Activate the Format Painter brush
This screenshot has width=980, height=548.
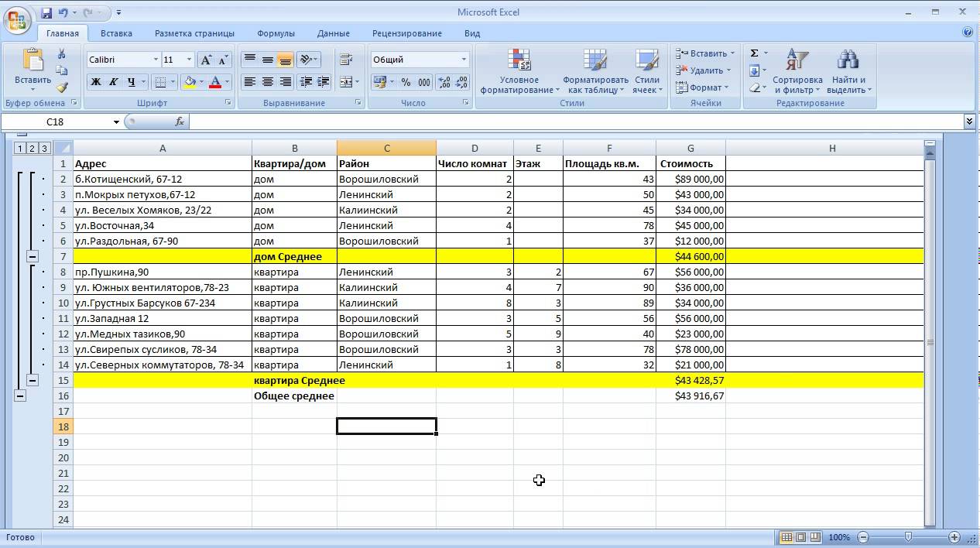click(x=62, y=87)
